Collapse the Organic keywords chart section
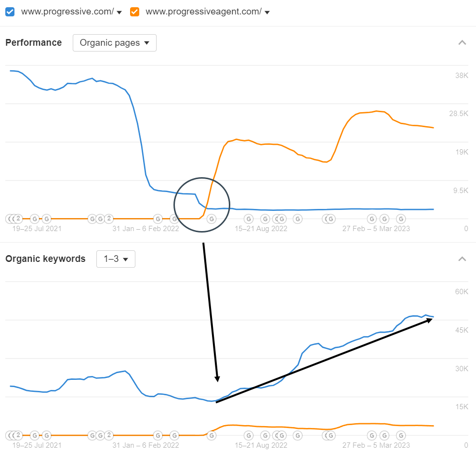Image resolution: width=476 pixels, height=454 pixels. [x=462, y=259]
